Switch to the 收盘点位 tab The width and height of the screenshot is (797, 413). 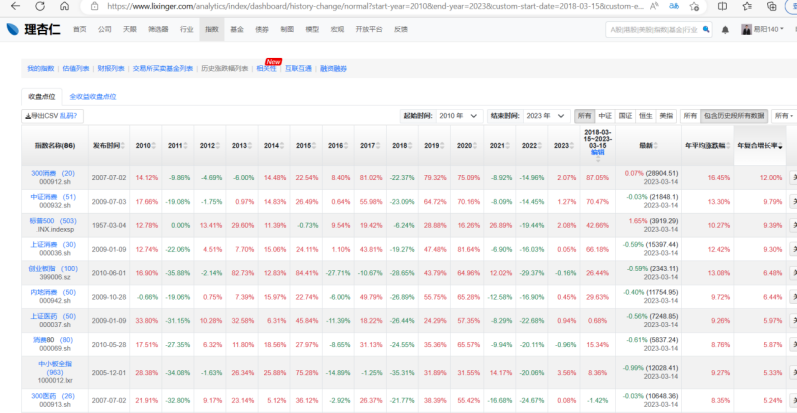(x=42, y=97)
